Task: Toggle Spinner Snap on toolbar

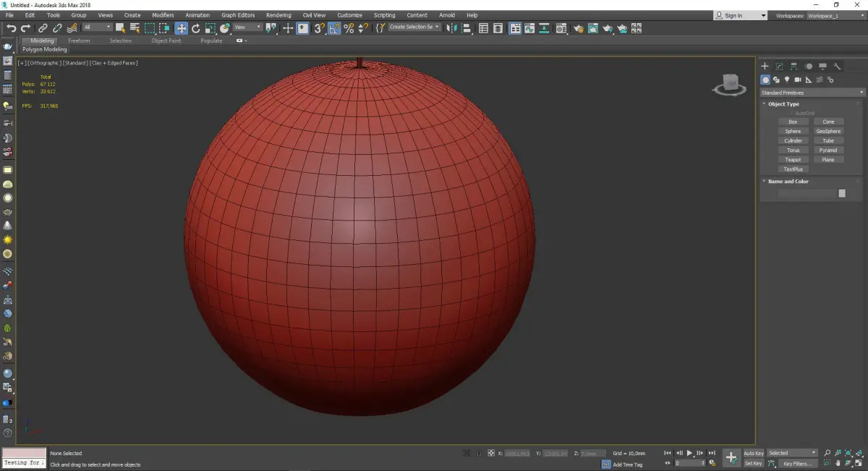Action: click(364, 28)
